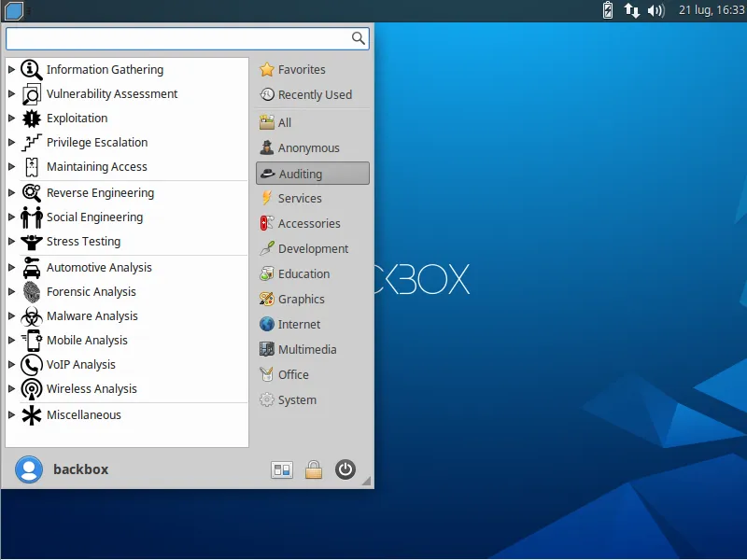This screenshot has height=560, width=747.
Task: Expand the Information Gathering submenu arrow
Action: (x=12, y=69)
